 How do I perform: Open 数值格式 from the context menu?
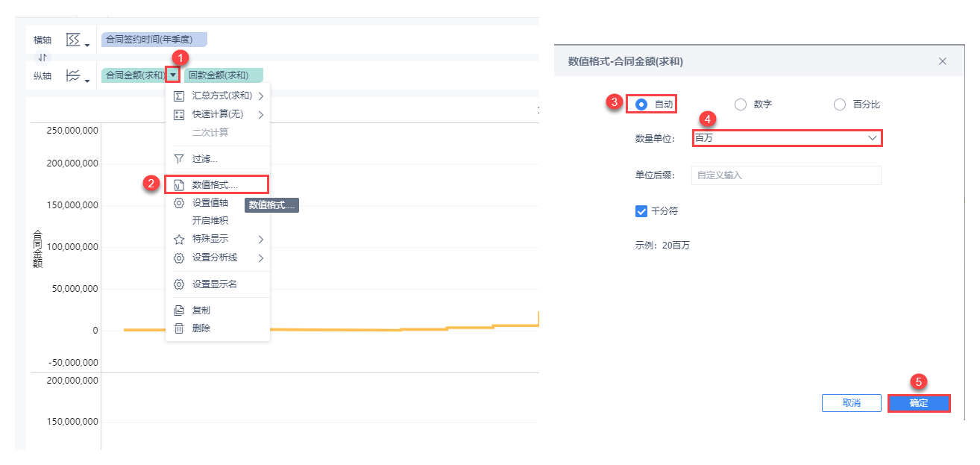click(215, 184)
